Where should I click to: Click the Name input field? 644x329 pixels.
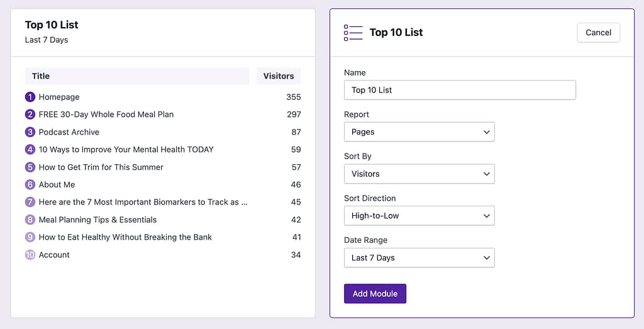pos(460,90)
